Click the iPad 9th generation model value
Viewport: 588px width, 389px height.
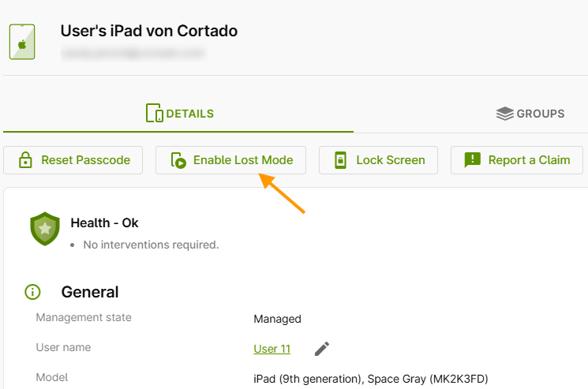pyautogui.click(x=371, y=379)
